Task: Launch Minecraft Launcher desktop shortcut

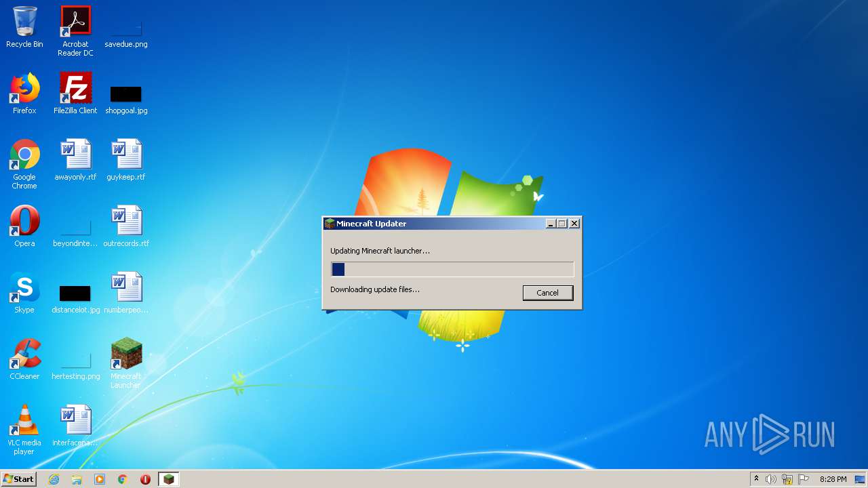Action: pyautogui.click(x=126, y=363)
